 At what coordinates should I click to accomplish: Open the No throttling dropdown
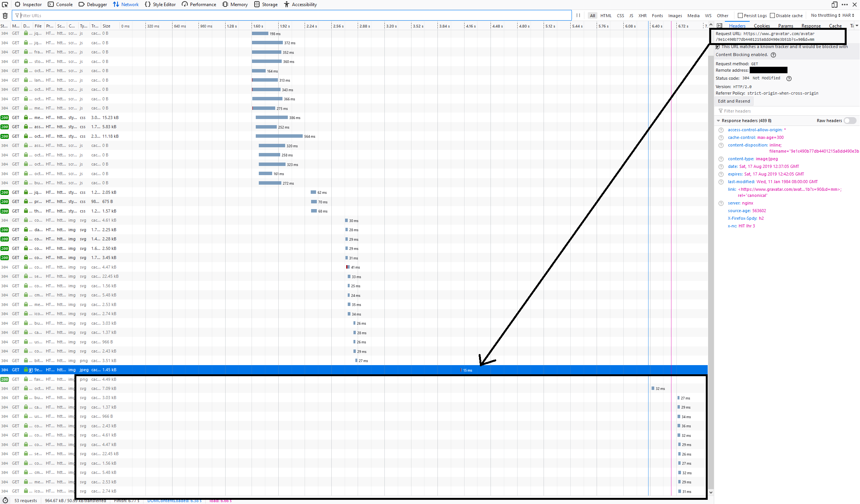click(825, 16)
